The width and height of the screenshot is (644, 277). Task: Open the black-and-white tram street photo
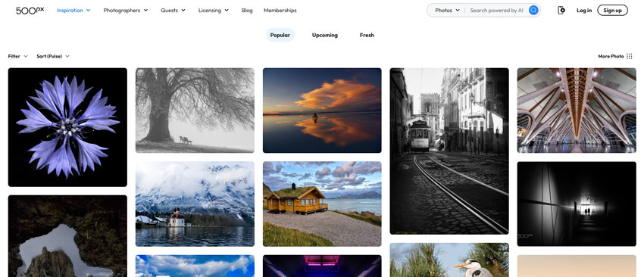pyautogui.click(x=449, y=151)
